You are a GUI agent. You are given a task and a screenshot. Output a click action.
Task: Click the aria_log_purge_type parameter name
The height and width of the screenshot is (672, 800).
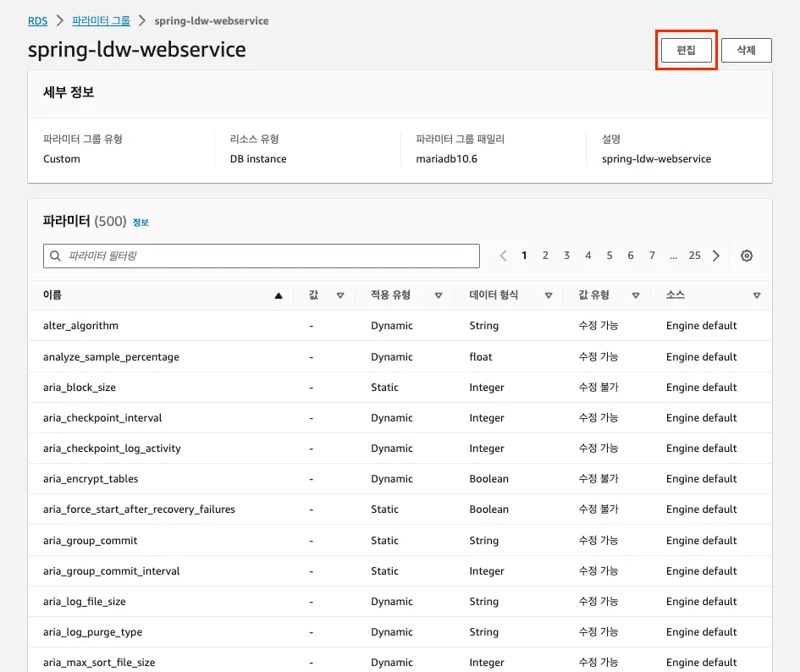93,632
